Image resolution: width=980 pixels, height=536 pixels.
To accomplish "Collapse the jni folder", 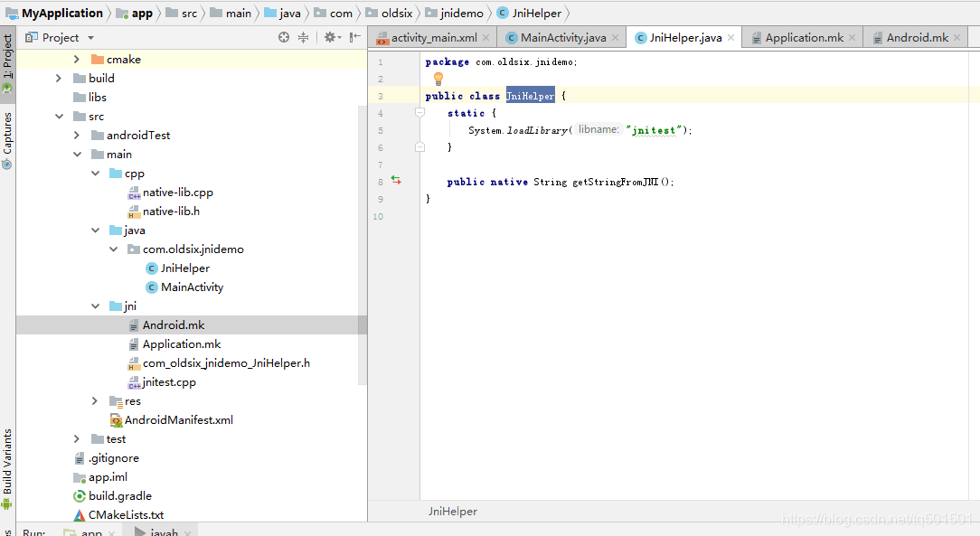I will coord(95,306).
